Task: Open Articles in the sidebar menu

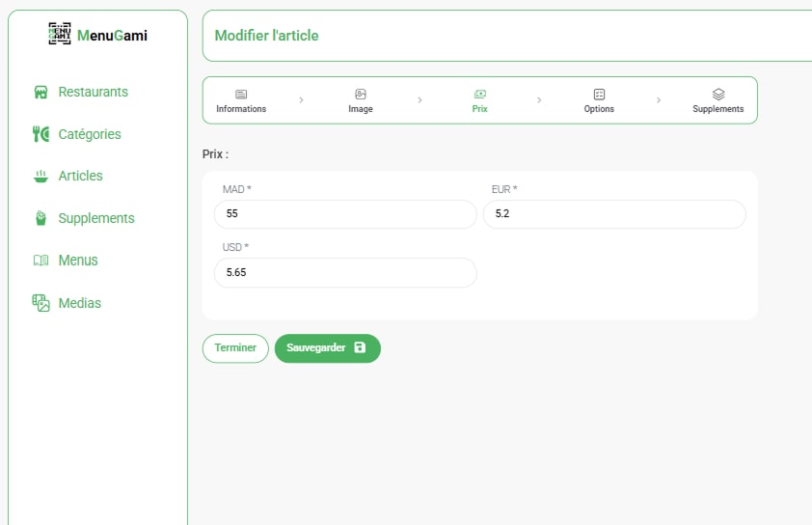Action: point(80,176)
